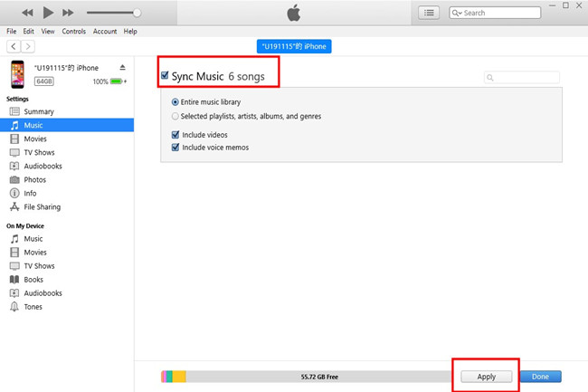Image resolution: width=588 pixels, height=392 pixels.
Task: Click the On My Device section header
Action: pos(25,225)
